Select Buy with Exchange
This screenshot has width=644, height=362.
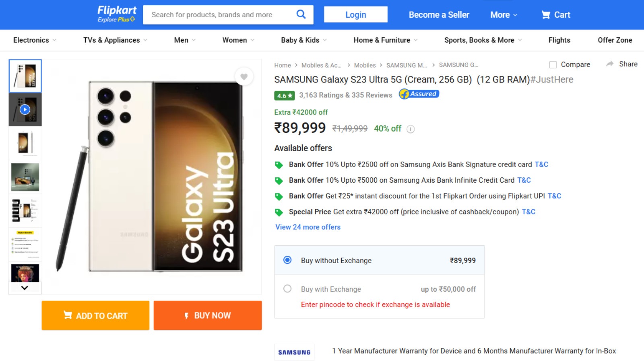click(287, 289)
